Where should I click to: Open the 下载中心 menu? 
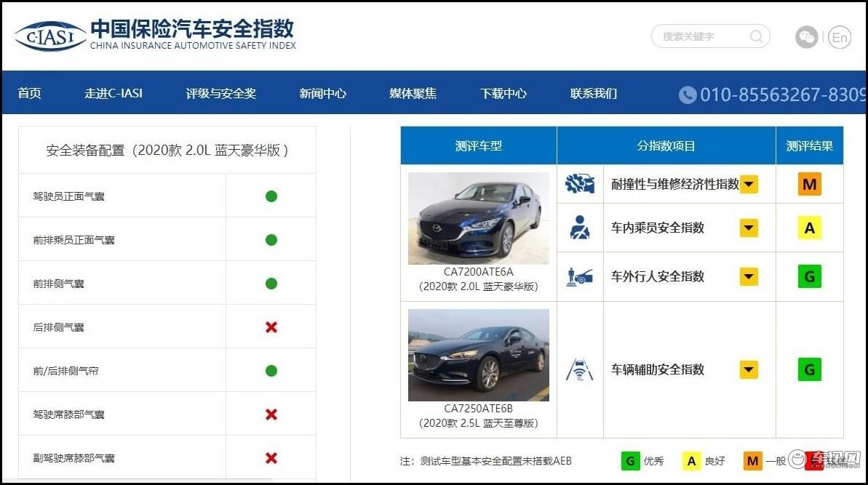pyautogui.click(x=503, y=94)
